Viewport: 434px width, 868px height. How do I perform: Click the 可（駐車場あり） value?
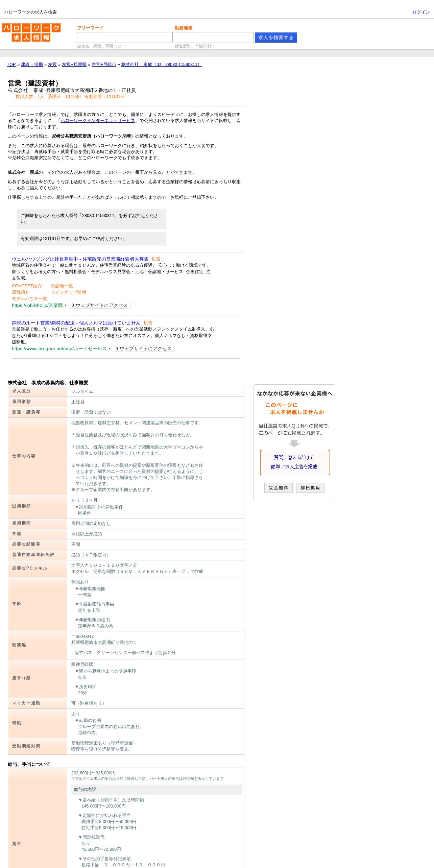[x=89, y=703]
